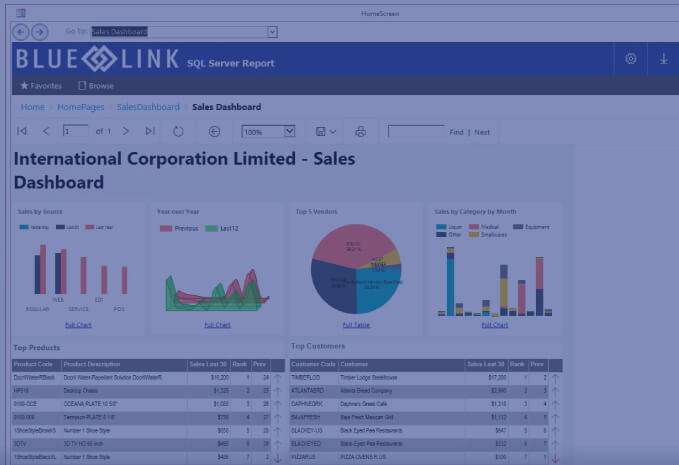The image size is (679, 465).
Task: Click the browser back arrow button
Action: pos(21,32)
